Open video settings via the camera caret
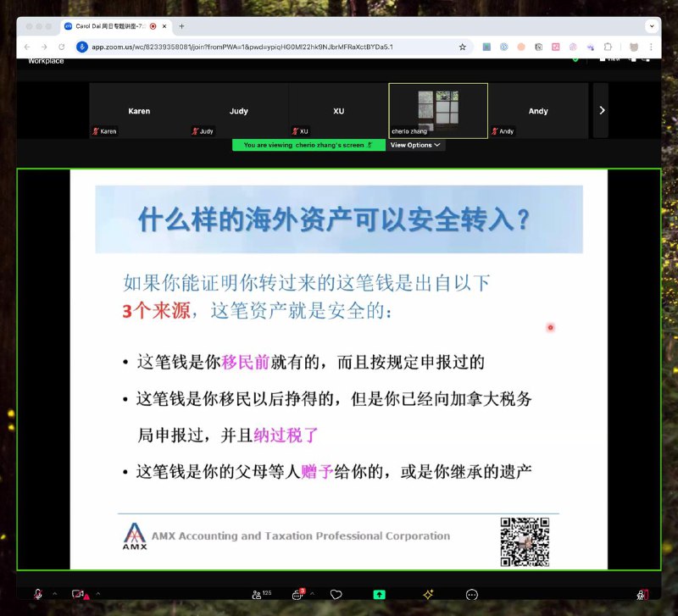 click(x=96, y=594)
